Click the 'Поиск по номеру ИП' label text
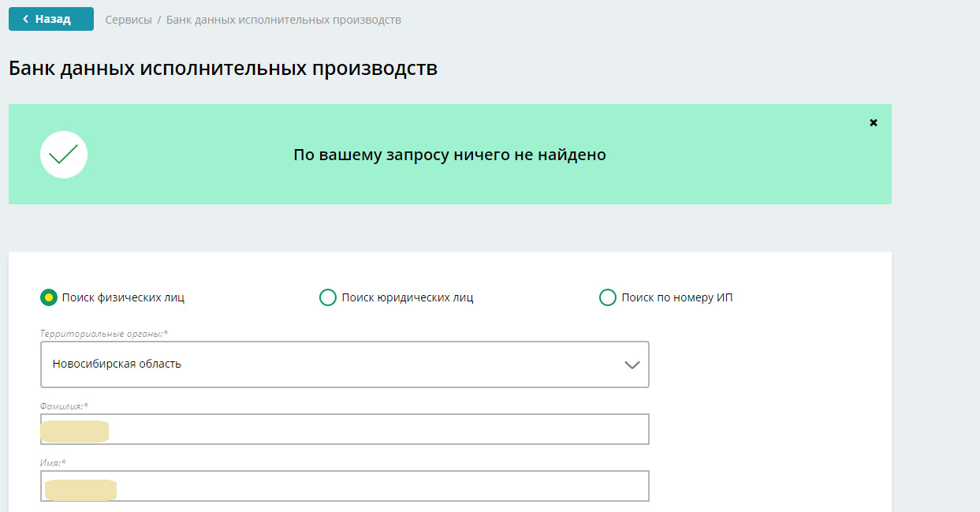Screen dimensions: 980x512 [676, 297]
